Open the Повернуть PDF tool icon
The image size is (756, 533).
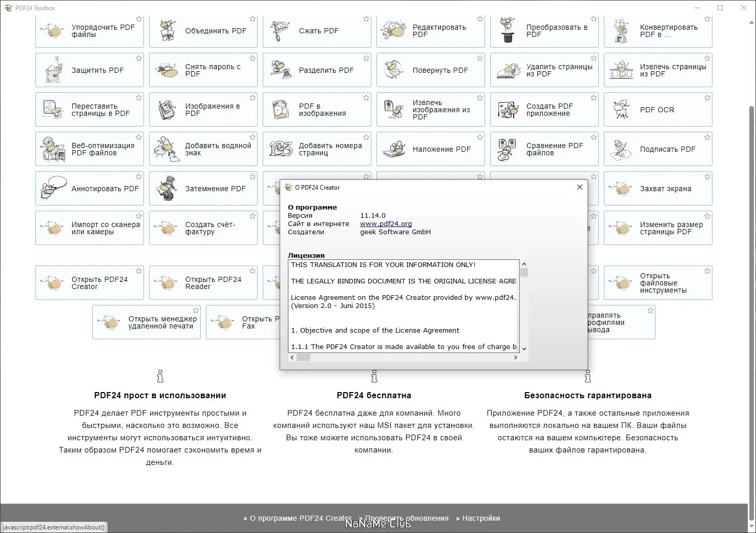coord(394,70)
